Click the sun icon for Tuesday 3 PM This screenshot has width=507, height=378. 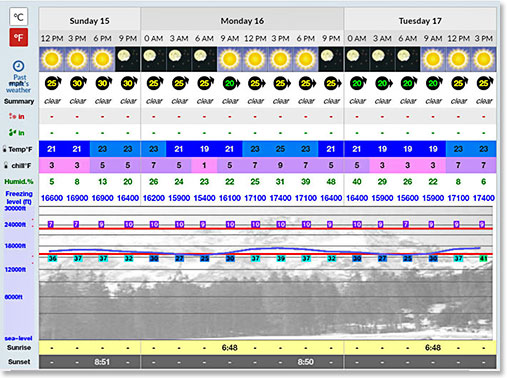(x=484, y=59)
